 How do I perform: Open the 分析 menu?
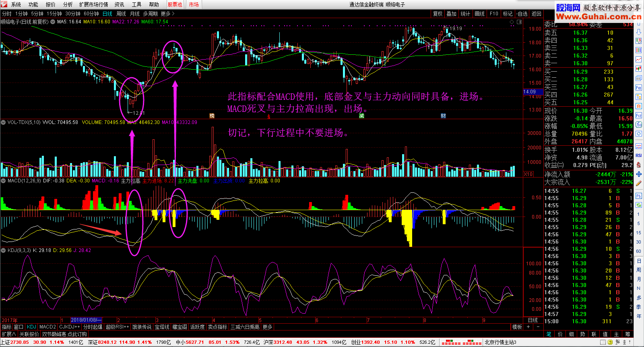click(x=68, y=4)
